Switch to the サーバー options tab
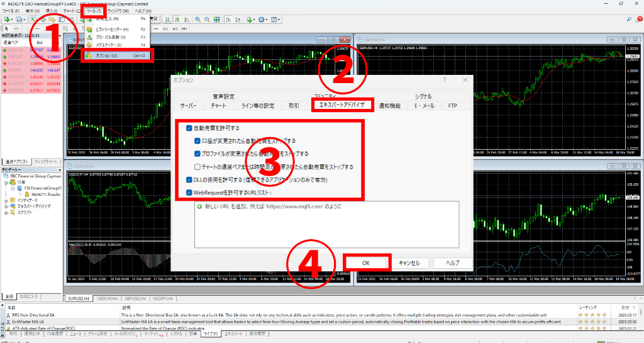This screenshot has height=343, width=644. tap(189, 106)
